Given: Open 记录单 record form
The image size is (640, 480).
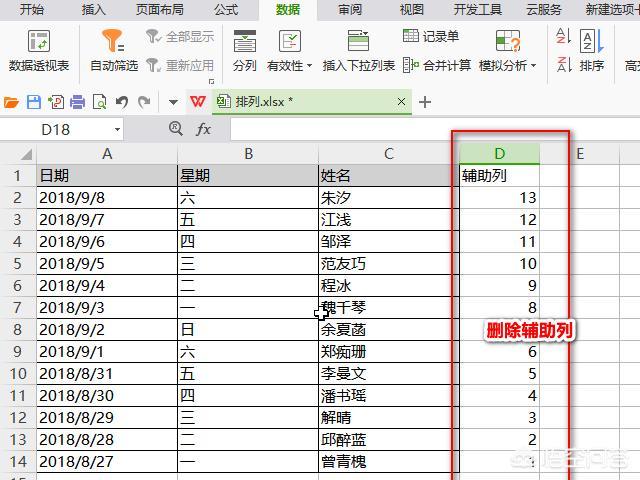Looking at the screenshot, I should tap(431, 36).
